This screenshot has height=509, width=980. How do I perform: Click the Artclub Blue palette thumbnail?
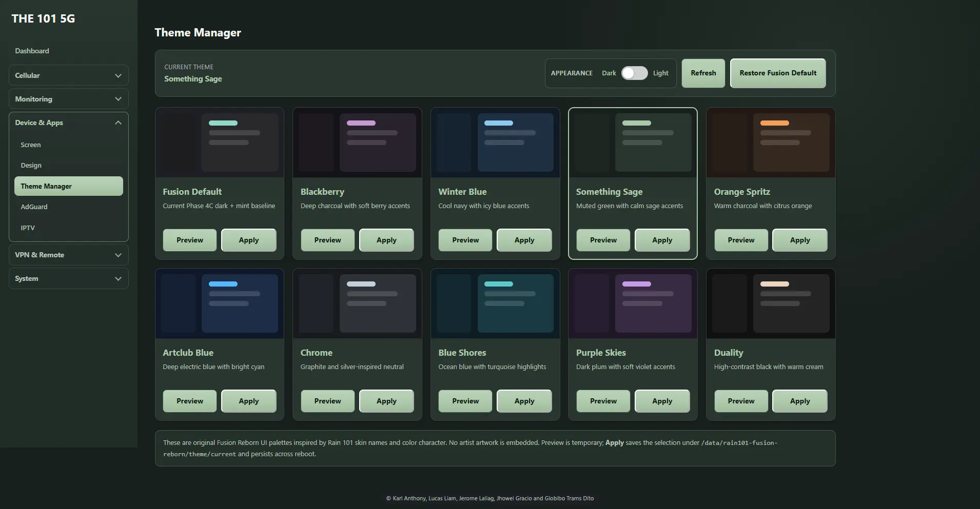tap(220, 303)
